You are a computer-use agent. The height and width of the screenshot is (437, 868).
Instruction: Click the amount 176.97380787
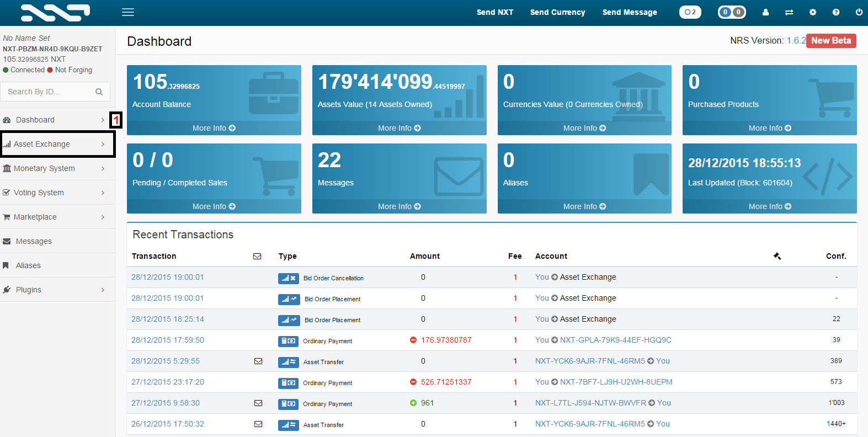pyautogui.click(x=446, y=340)
